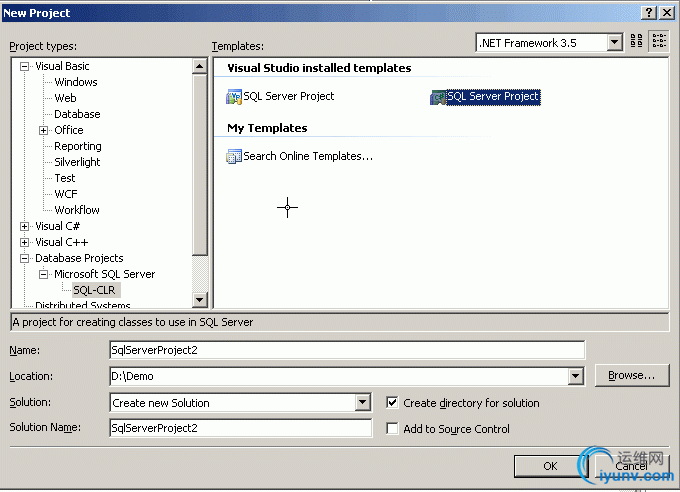Screen dimensions: 680x492
Task: Expand the Office tree node
Action: coord(43,130)
